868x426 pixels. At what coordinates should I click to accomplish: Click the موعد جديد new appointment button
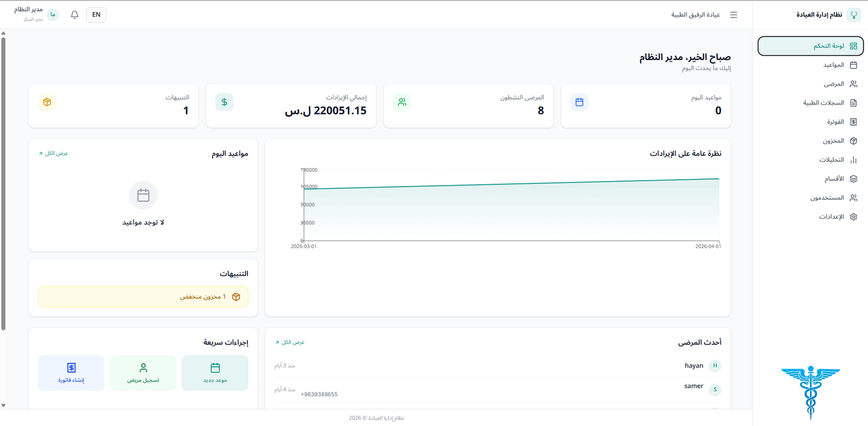point(215,373)
